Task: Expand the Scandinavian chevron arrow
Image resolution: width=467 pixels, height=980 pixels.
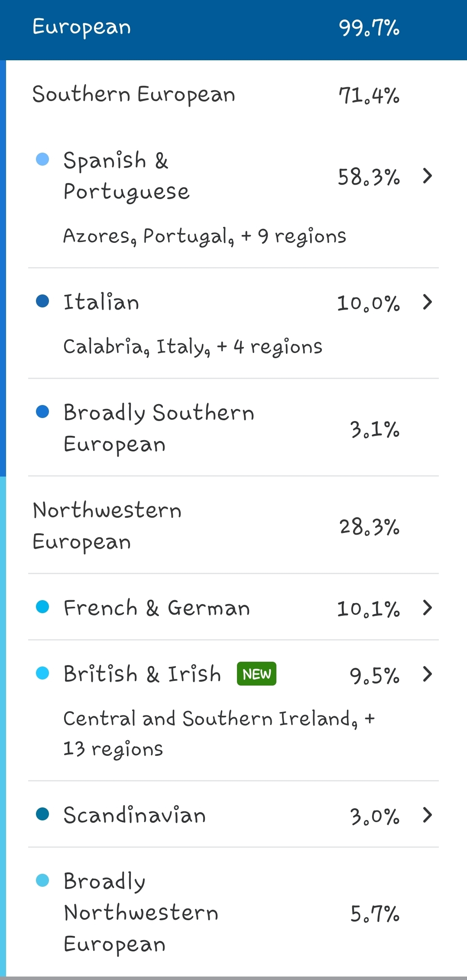Action: pos(428,815)
